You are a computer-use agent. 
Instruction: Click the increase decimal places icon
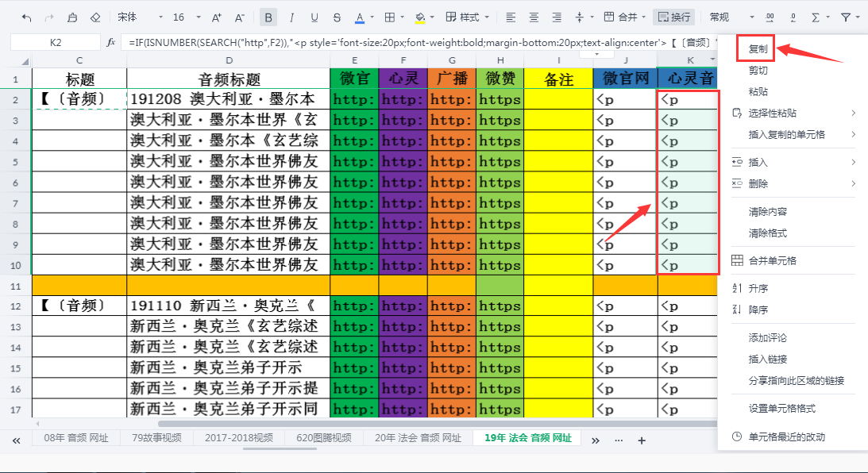pos(770,17)
